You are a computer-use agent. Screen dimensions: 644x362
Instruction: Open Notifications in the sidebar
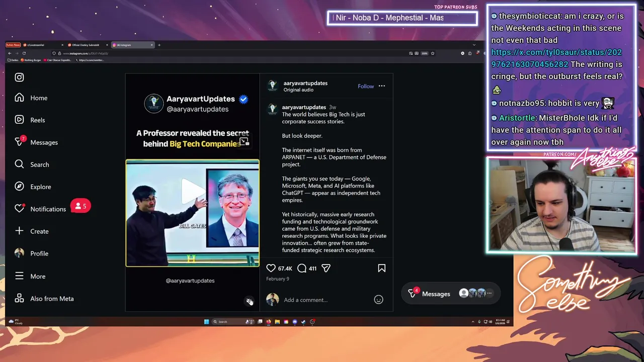coord(40,209)
